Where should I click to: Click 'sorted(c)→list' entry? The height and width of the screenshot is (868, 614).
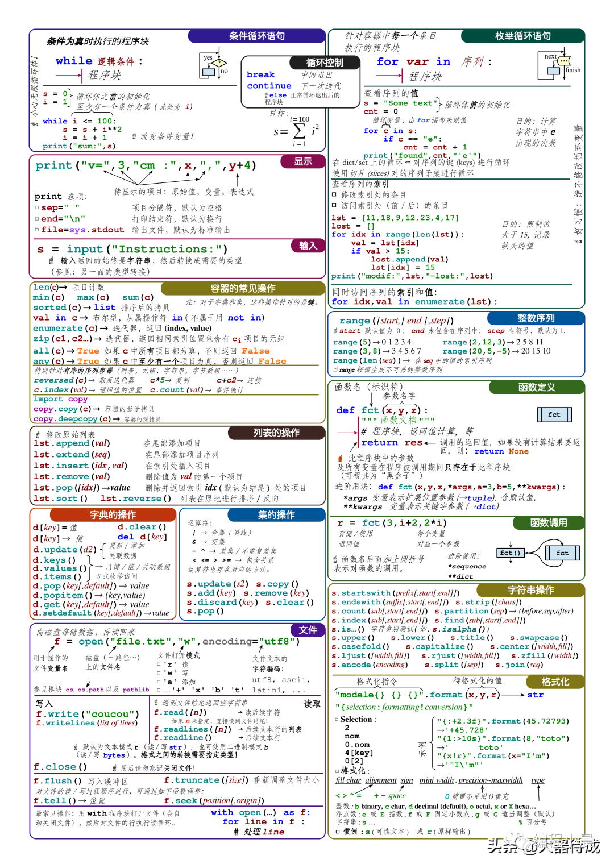point(74,308)
